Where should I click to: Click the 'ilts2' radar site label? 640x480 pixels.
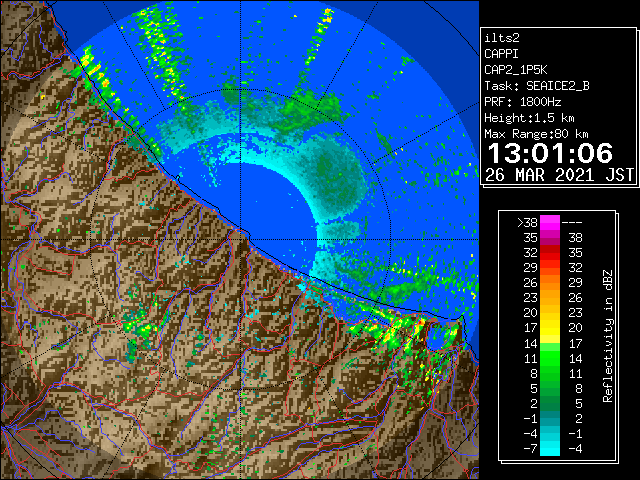(x=502, y=38)
